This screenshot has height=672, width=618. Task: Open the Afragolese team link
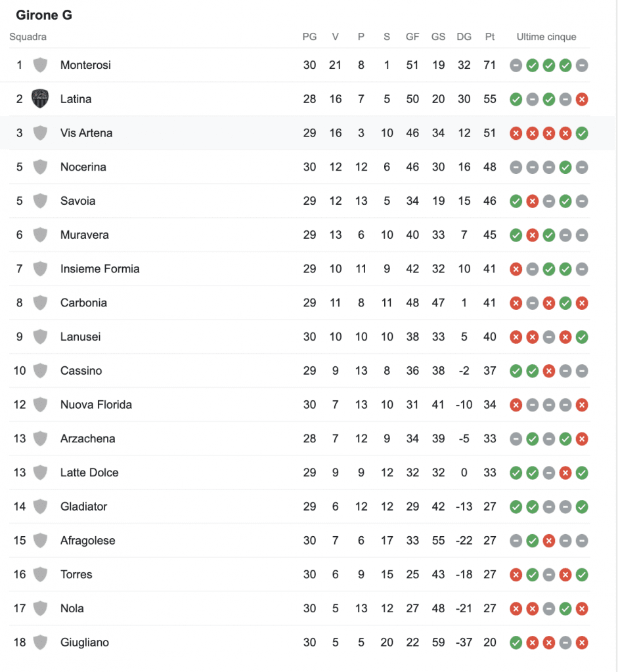[87, 541]
